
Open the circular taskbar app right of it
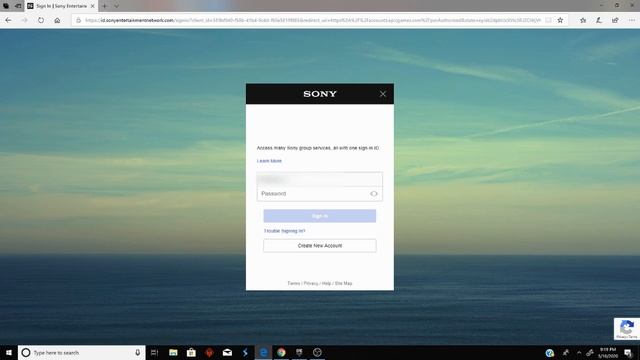pyautogui.click(x=317, y=353)
